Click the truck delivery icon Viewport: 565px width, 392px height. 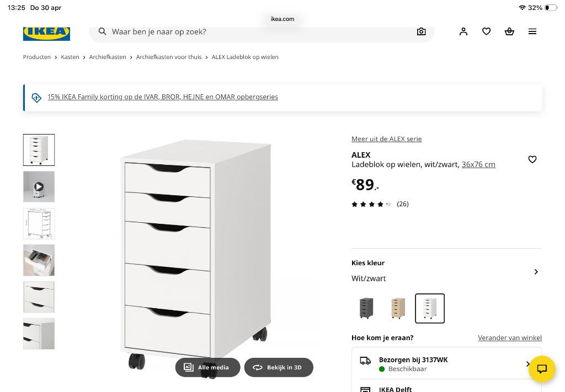click(365, 360)
